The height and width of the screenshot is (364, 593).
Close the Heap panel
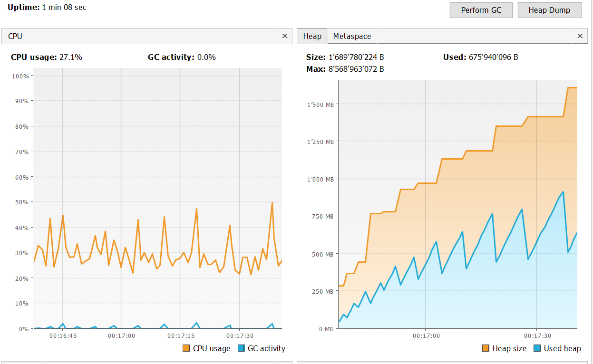(580, 36)
